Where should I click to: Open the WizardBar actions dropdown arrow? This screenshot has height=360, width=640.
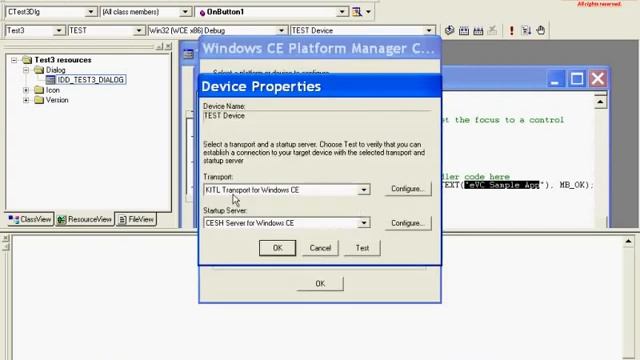tap(368, 12)
